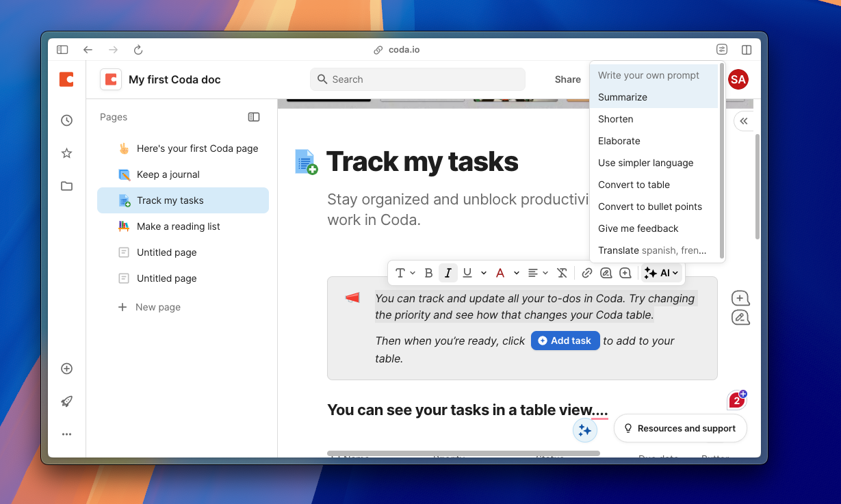This screenshot has width=841, height=504.
Task: Click the megaphone callout icon
Action: (x=352, y=297)
